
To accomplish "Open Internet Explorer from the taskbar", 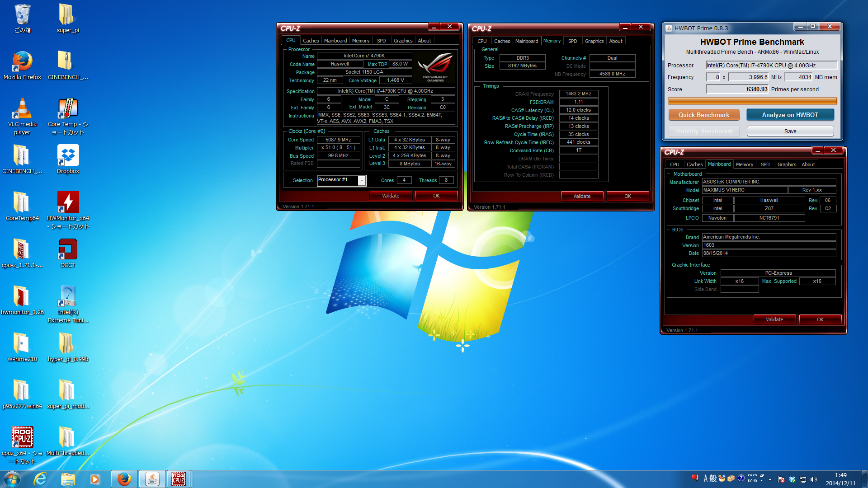I will pos(40,479).
